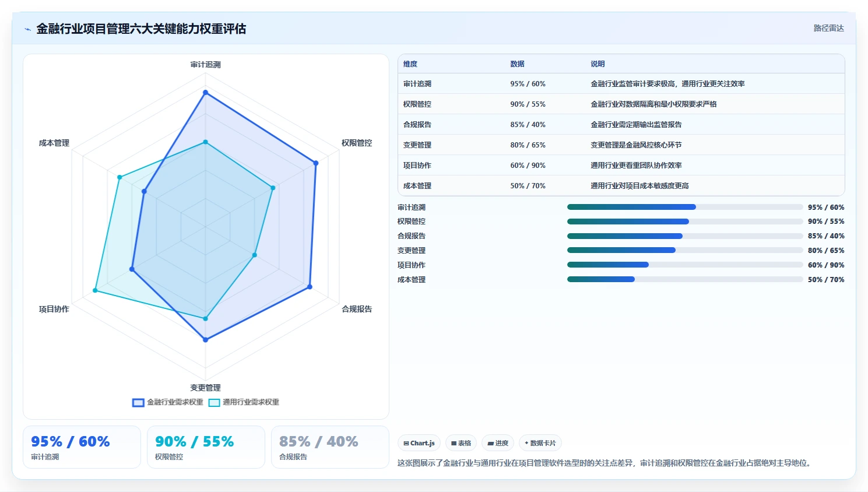Image resolution: width=868 pixels, height=492 pixels.
Task: Click the 审计追溯 radar axis label
Action: click(x=205, y=65)
